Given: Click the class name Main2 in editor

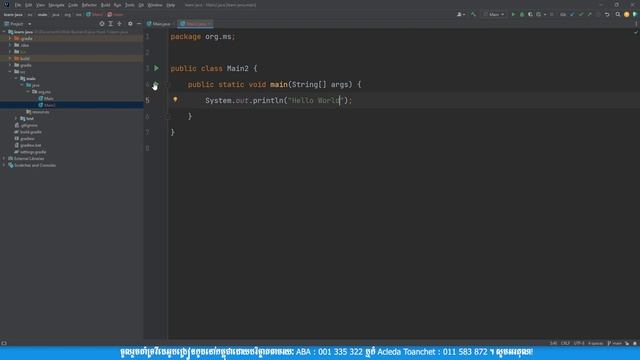Looking at the screenshot, I should coord(238,69).
